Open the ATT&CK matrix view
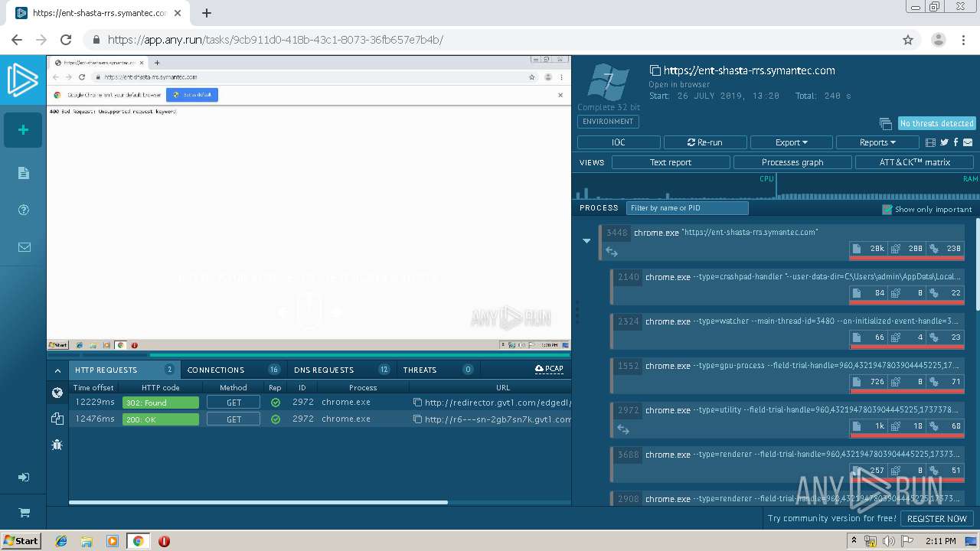980x551 pixels. click(x=915, y=162)
